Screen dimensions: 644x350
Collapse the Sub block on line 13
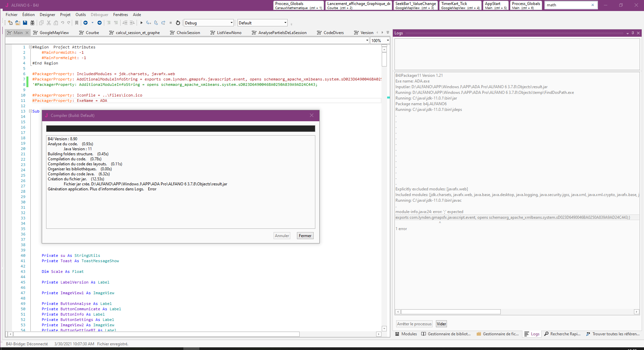(x=30, y=111)
